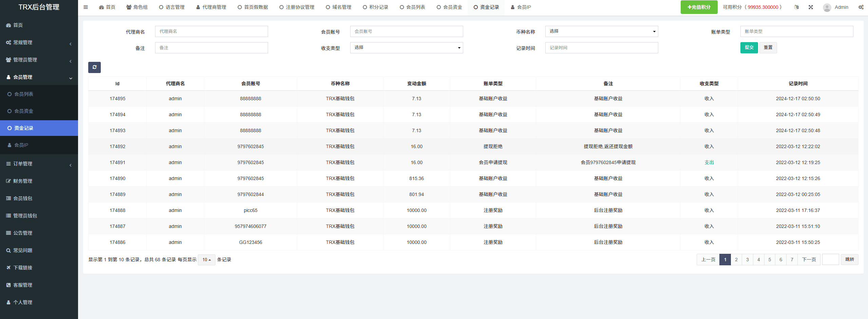This screenshot has width=868, height=319.
Task: Click the 提交 search button
Action: (x=749, y=48)
